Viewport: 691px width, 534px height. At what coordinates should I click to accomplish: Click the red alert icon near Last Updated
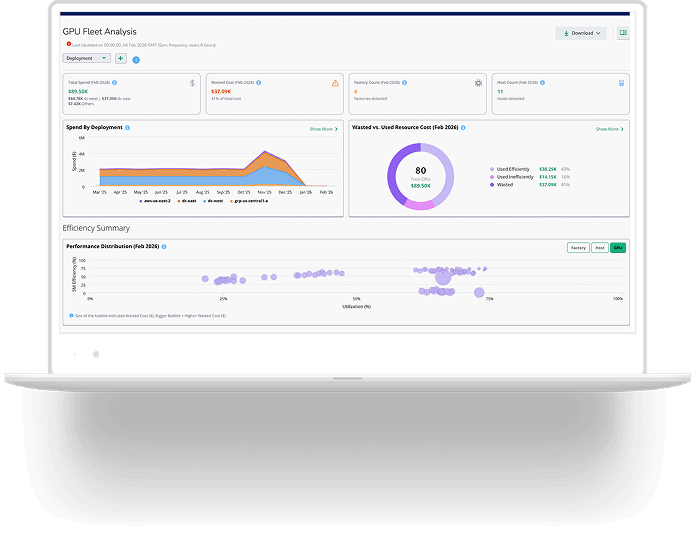(69, 44)
